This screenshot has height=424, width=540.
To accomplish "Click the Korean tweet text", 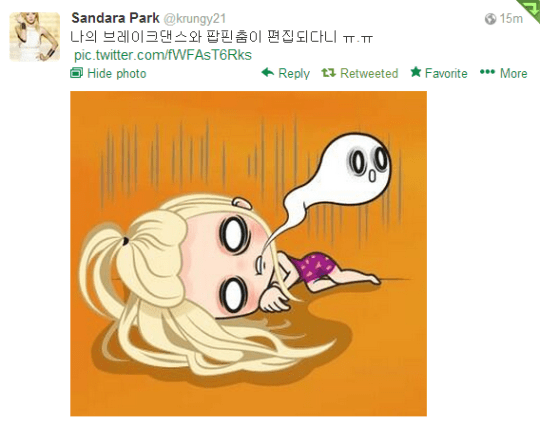I will (x=221, y=37).
